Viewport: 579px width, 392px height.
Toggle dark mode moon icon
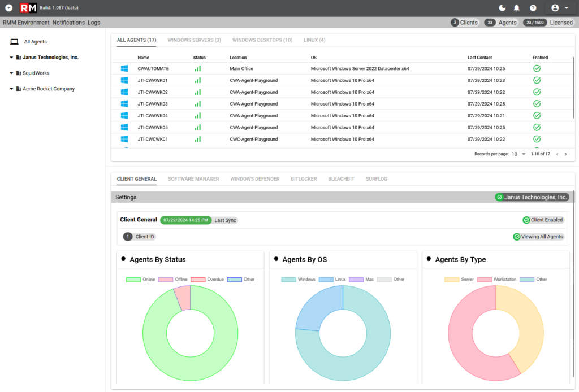[x=502, y=8]
